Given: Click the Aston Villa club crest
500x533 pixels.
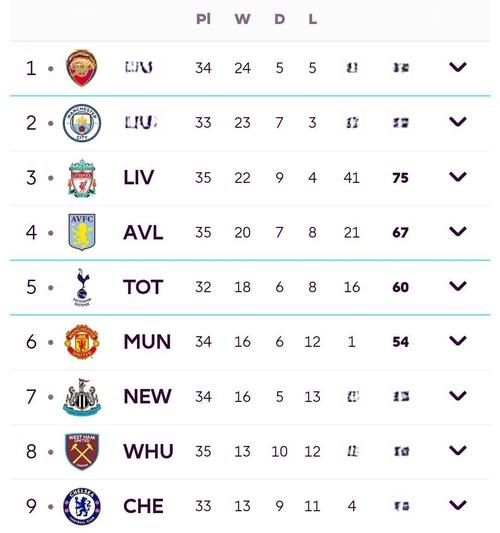Looking at the screenshot, I should pos(82,232).
